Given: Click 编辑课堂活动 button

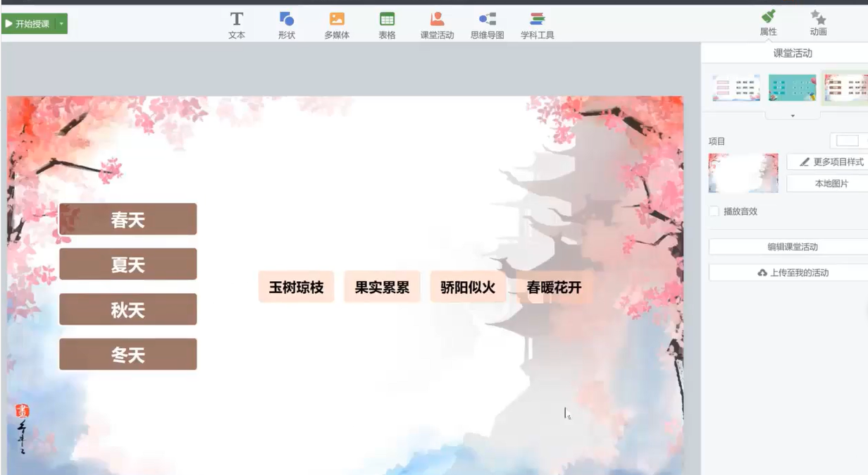Looking at the screenshot, I should point(789,247).
